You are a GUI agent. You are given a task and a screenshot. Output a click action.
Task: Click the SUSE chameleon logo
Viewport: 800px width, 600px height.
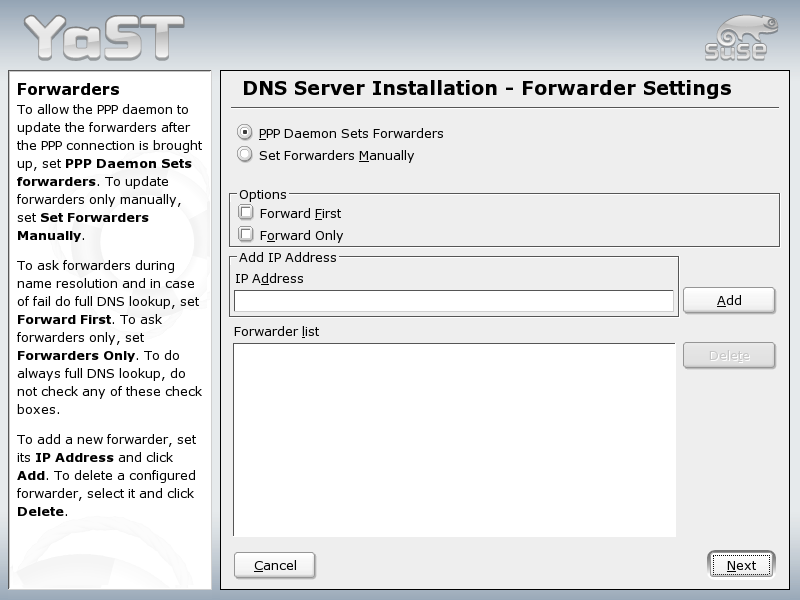741,38
